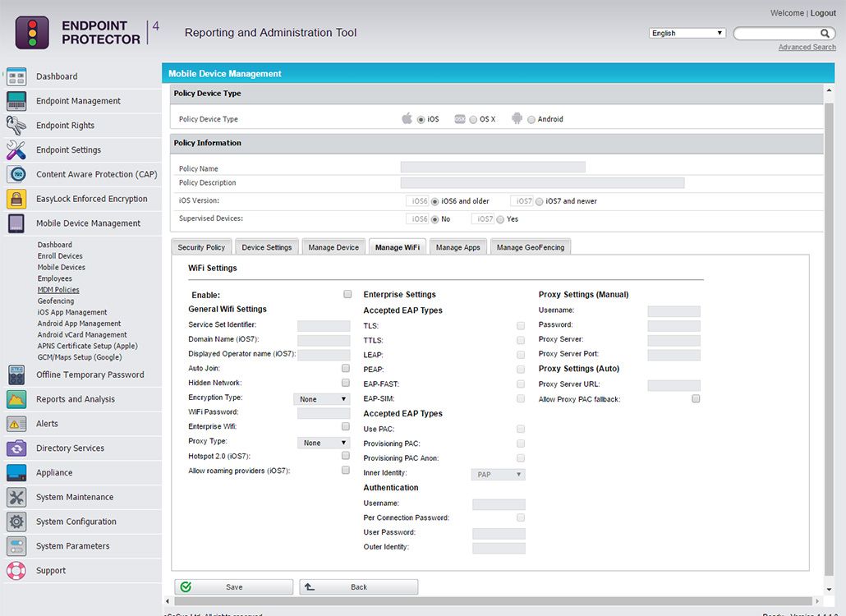Select the iOS policy device type
This screenshot has height=616, width=846.
[421, 120]
